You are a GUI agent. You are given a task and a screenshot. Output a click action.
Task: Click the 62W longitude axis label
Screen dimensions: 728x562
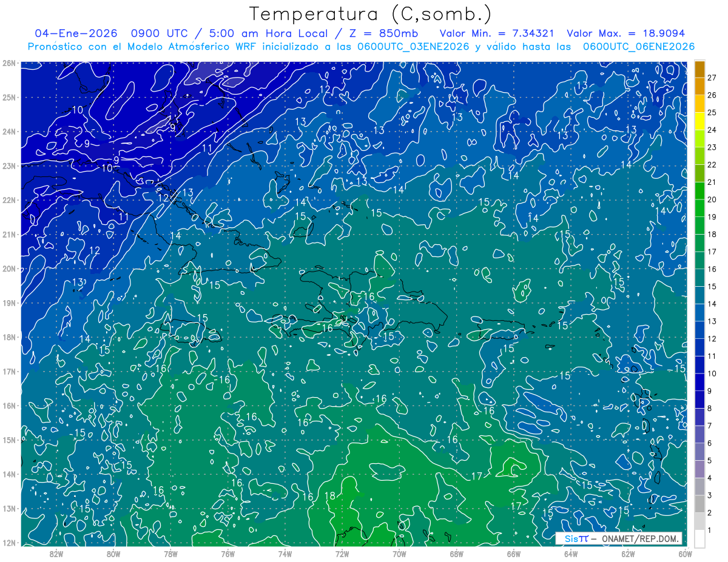click(x=628, y=554)
